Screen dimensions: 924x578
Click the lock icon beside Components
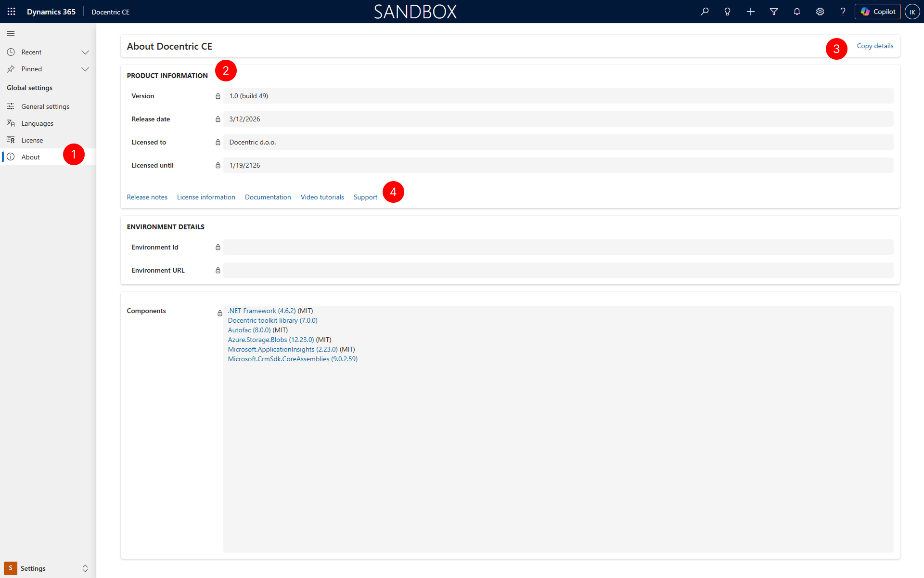tap(220, 313)
